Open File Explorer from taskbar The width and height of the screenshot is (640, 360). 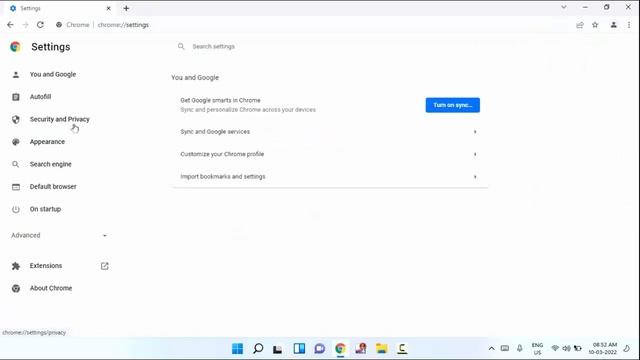382,349
